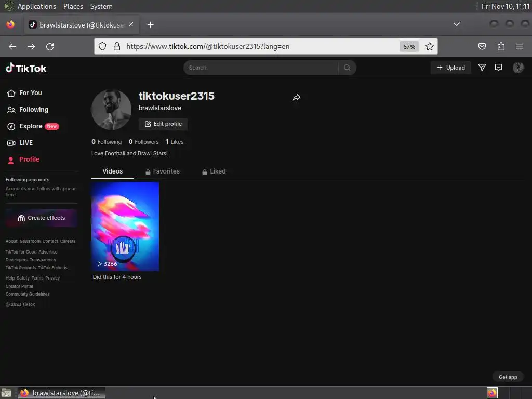
Task: Open the Extensions puzzle icon
Action: pyautogui.click(x=501, y=46)
